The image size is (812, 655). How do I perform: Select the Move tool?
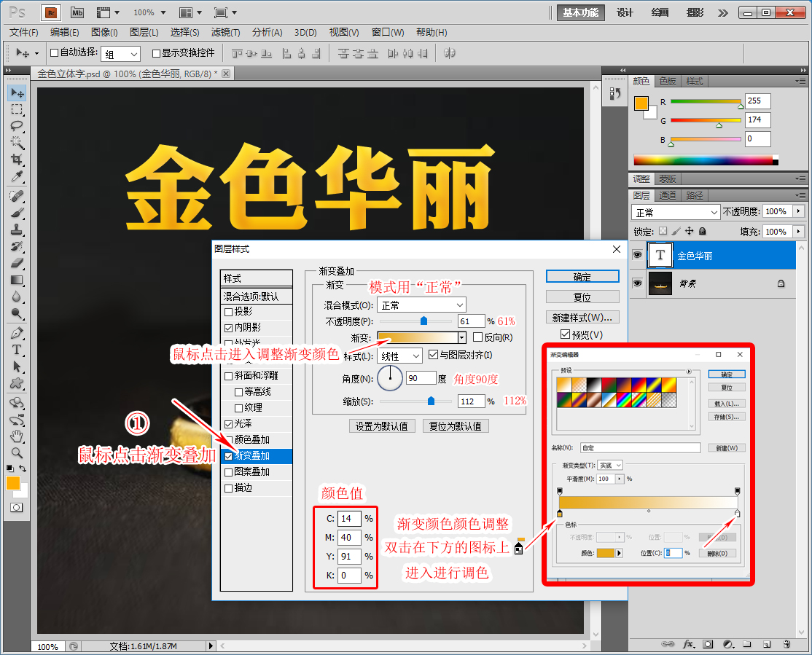pyautogui.click(x=16, y=93)
